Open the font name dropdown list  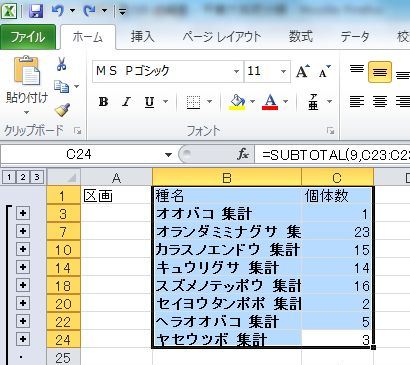(x=236, y=71)
